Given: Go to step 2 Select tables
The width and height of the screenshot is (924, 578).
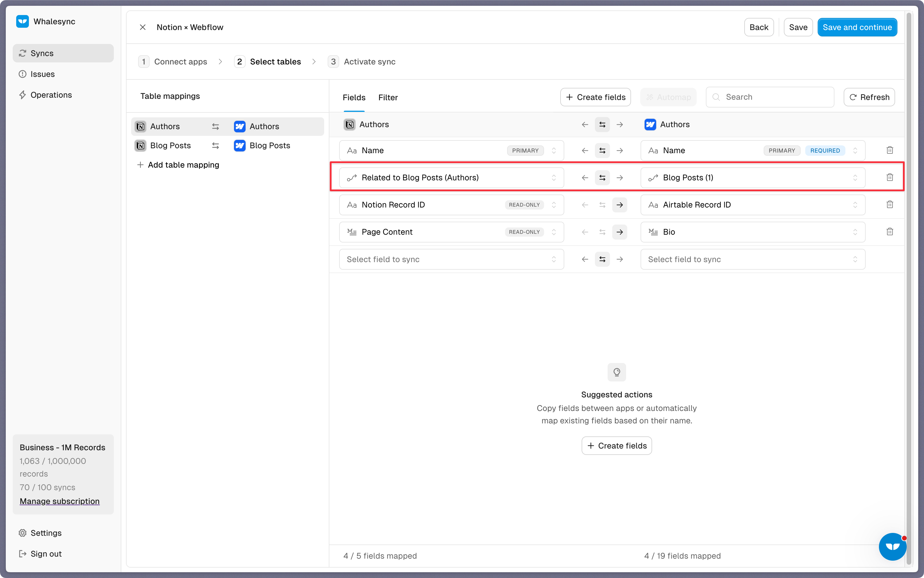Looking at the screenshot, I should (x=268, y=62).
